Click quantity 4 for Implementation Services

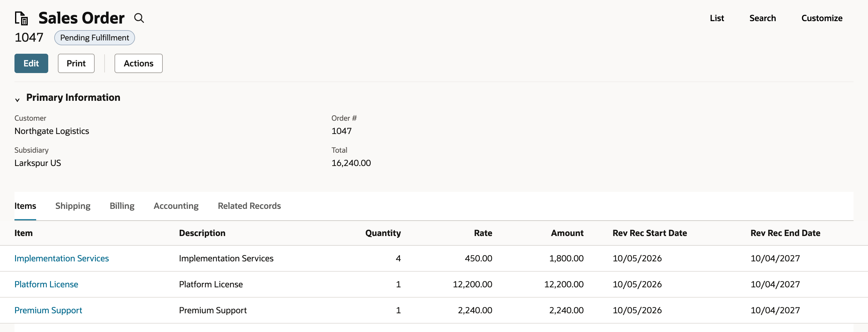pos(398,258)
